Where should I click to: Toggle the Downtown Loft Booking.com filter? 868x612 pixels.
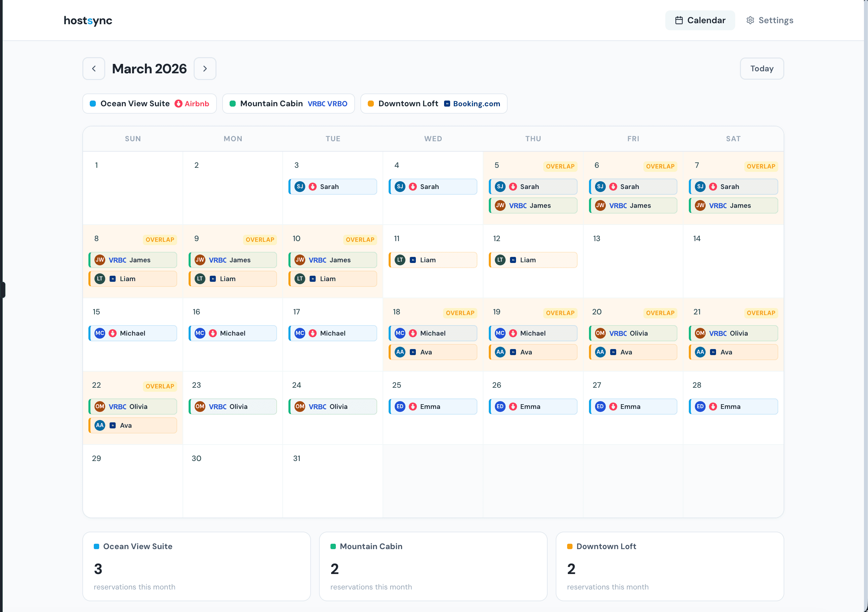point(434,103)
